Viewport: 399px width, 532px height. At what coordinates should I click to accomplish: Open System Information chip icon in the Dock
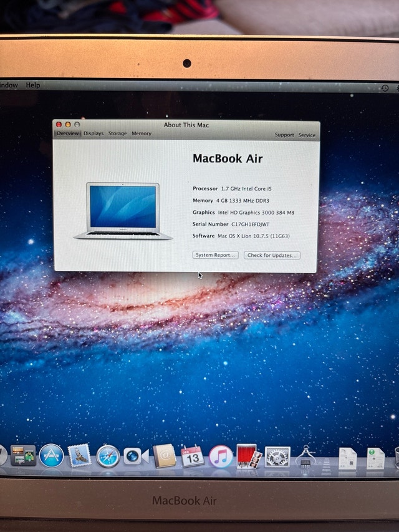[x=305, y=457]
